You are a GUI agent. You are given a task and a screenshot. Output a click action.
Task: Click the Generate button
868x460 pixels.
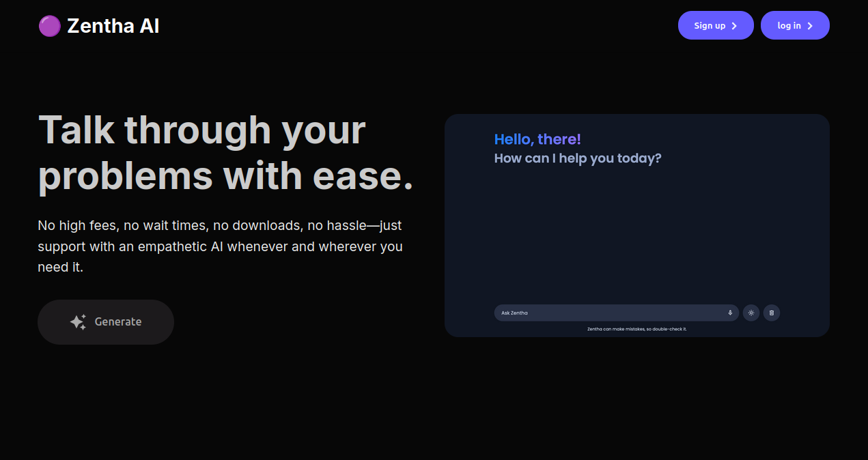(x=106, y=322)
